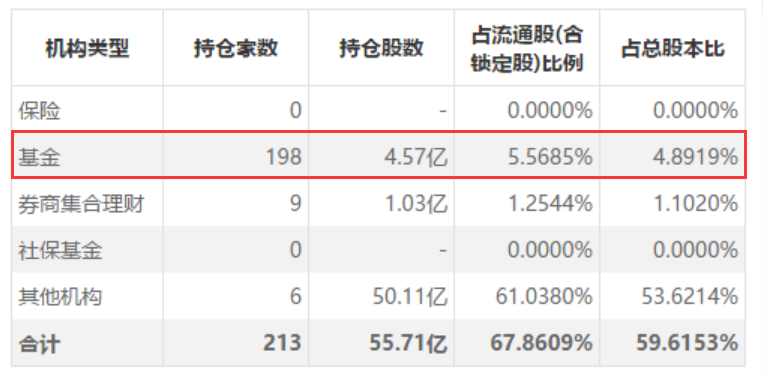
Task: Click 持仓家数 value 9 for 券商集合理财
Action: tap(295, 204)
